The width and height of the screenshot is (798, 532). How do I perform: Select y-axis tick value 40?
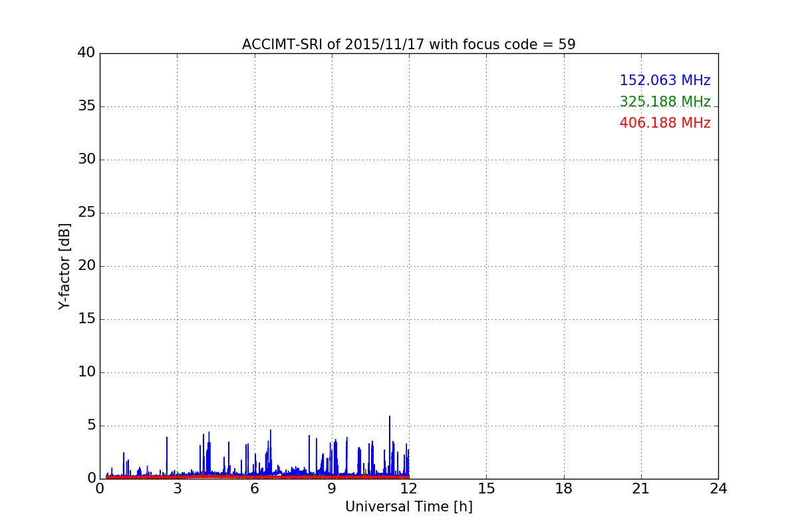coord(86,53)
